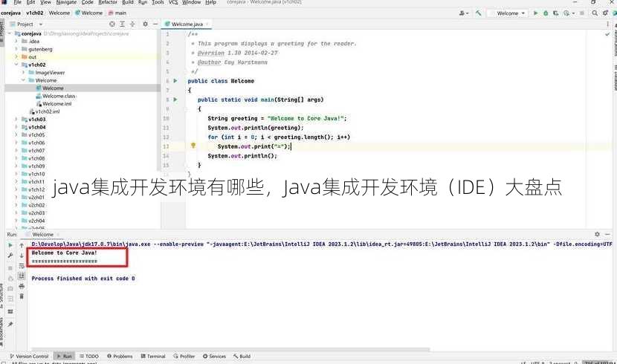617x364 pixels.
Task: Click Collapse All in the Project panel header
Action: tap(132, 24)
